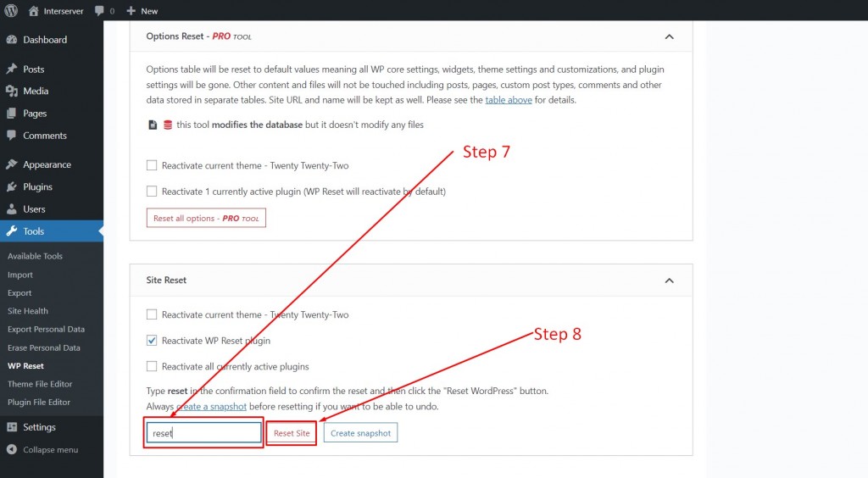This screenshot has height=478, width=868.
Task: Collapse the Options Reset panel chevron
Action: (670, 36)
